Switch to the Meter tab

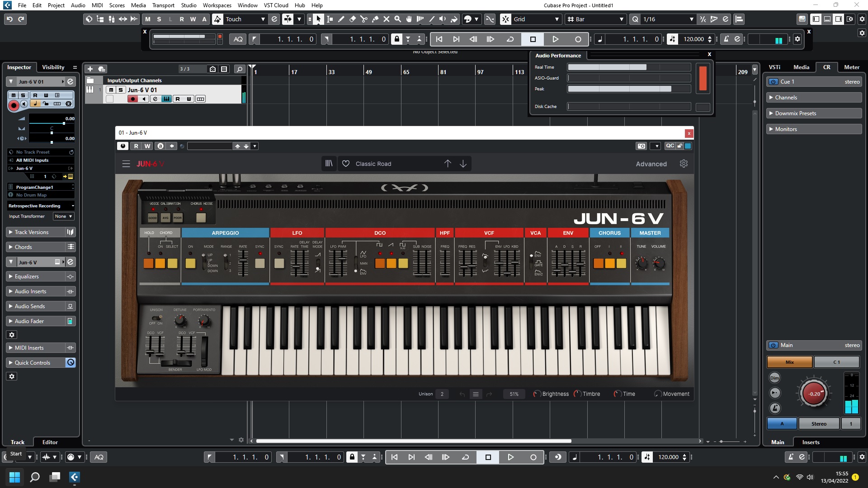852,67
